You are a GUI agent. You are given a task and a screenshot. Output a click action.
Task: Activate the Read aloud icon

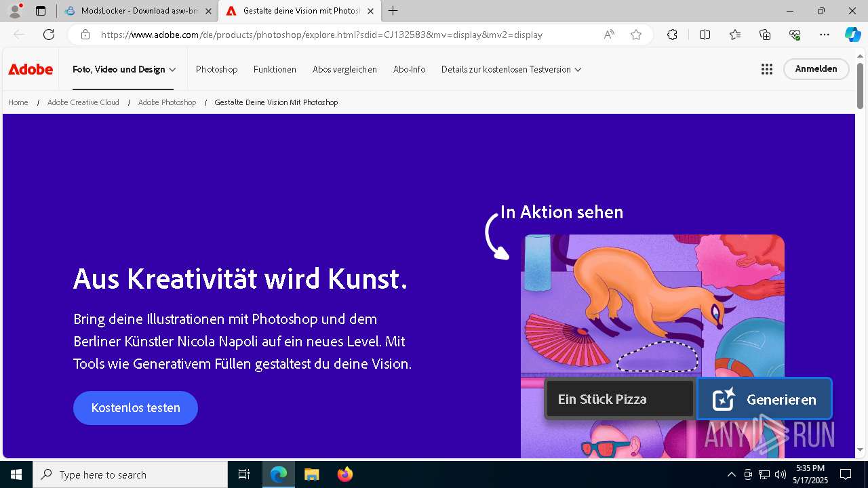(x=609, y=35)
